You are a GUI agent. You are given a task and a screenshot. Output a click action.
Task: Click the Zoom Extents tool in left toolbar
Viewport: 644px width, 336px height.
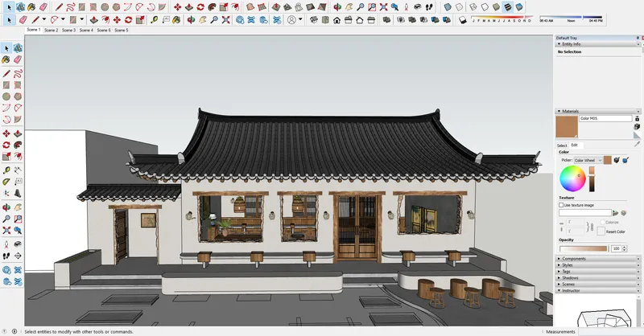6,231
